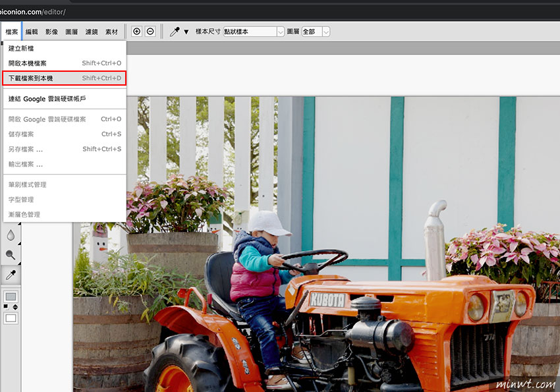Click 儲存檔案 menu entry
Viewport: 560px width, 392px height.
pyautogui.click(x=65, y=134)
